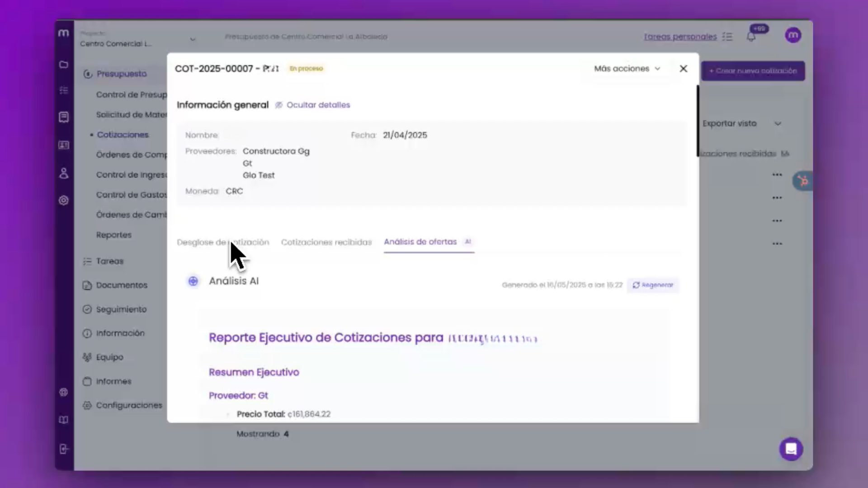Click the 'En proceso' status badge
Viewport: 868px width, 488px height.
coord(307,69)
